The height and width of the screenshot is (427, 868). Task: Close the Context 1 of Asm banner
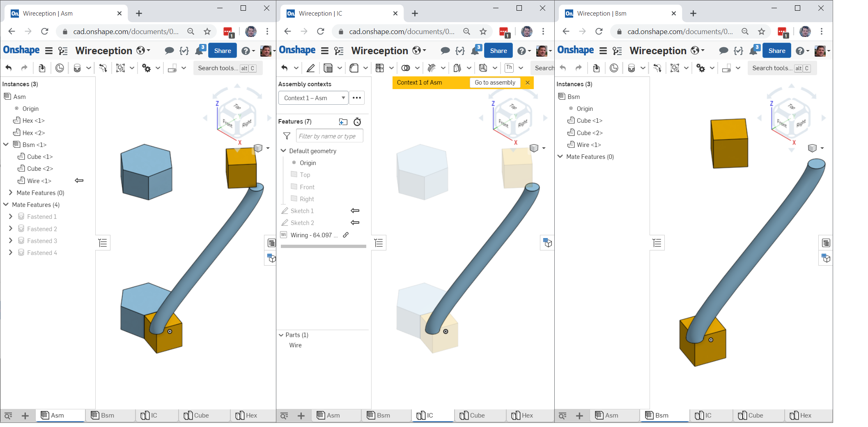pos(528,83)
